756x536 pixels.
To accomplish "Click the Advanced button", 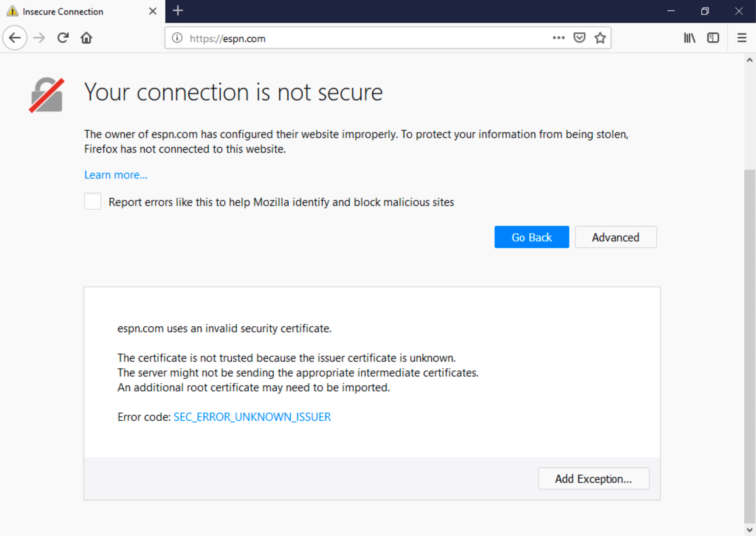I will tap(616, 237).
